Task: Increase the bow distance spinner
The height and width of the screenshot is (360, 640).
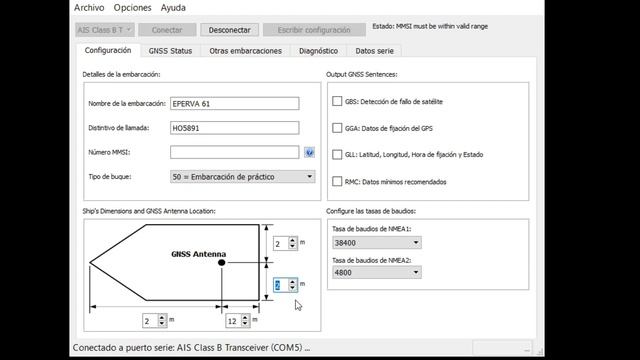Action: point(162,318)
